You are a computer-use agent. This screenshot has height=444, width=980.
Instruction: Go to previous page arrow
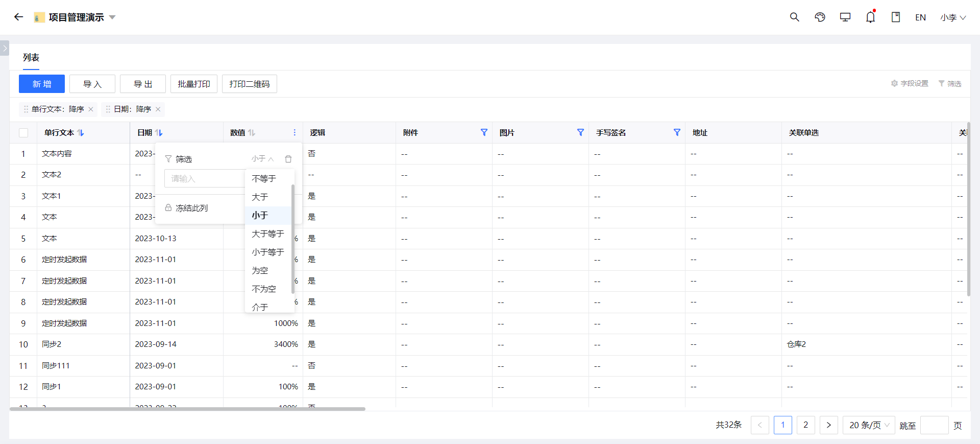(759, 425)
